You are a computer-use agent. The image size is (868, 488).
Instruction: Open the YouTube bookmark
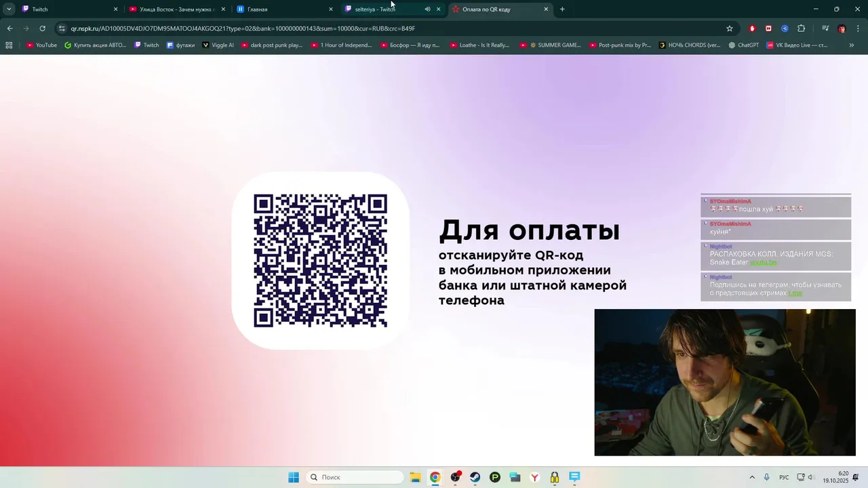click(x=41, y=45)
